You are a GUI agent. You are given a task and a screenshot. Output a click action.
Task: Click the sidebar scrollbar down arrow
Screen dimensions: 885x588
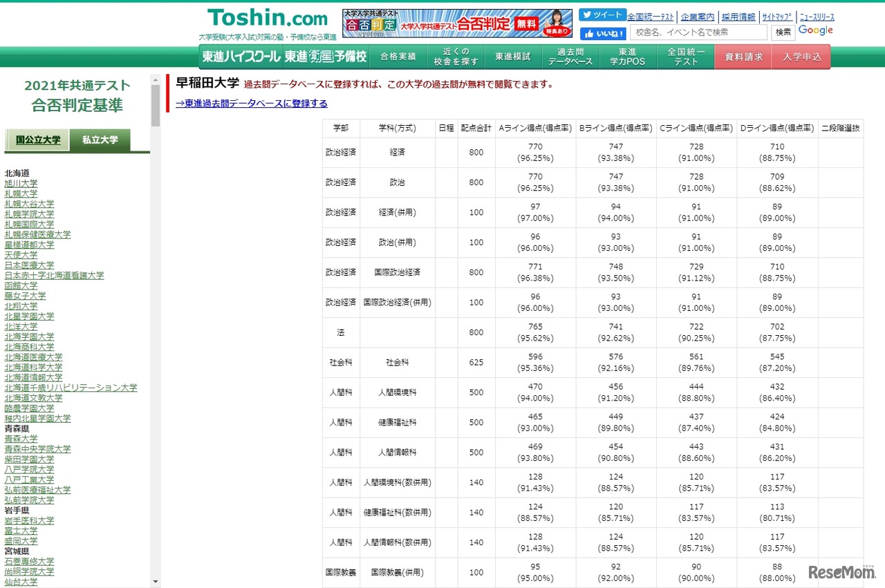155,582
